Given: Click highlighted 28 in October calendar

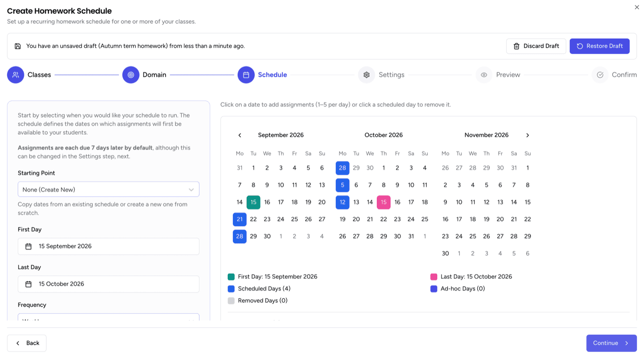Looking at the screenshot, I should click(x=342, y=168).
